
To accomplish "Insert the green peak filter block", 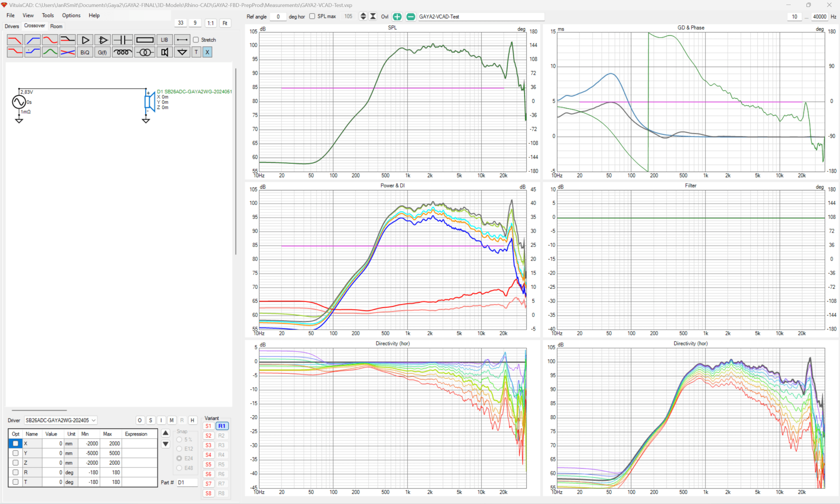I will click(x=50, y=52).
